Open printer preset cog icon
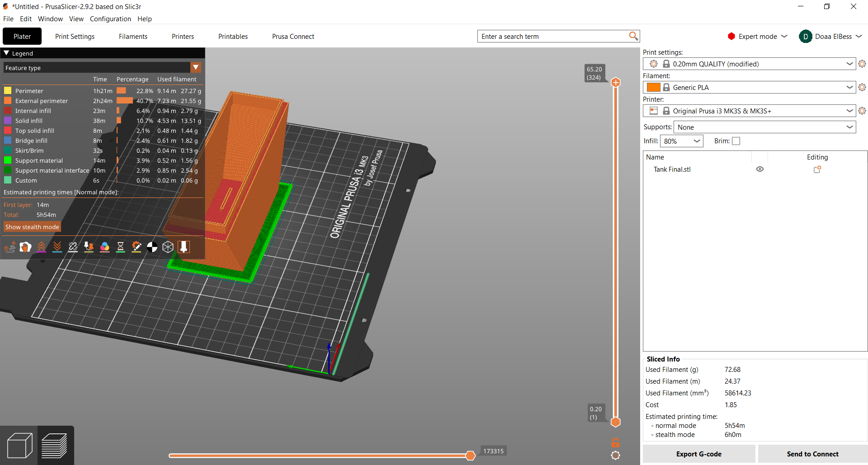This screenshot has width=868, height=465. [x=862, y=111]
